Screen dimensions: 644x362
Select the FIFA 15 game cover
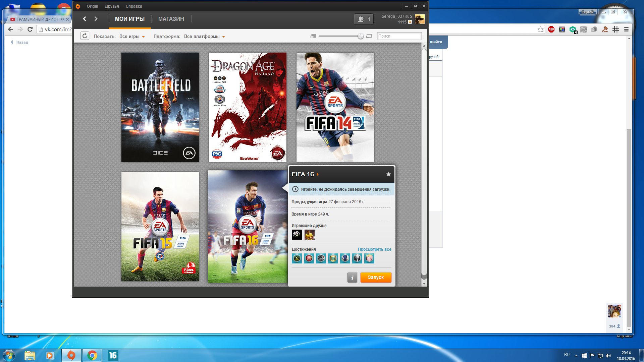pyautogui.click(x=160, y=227)
